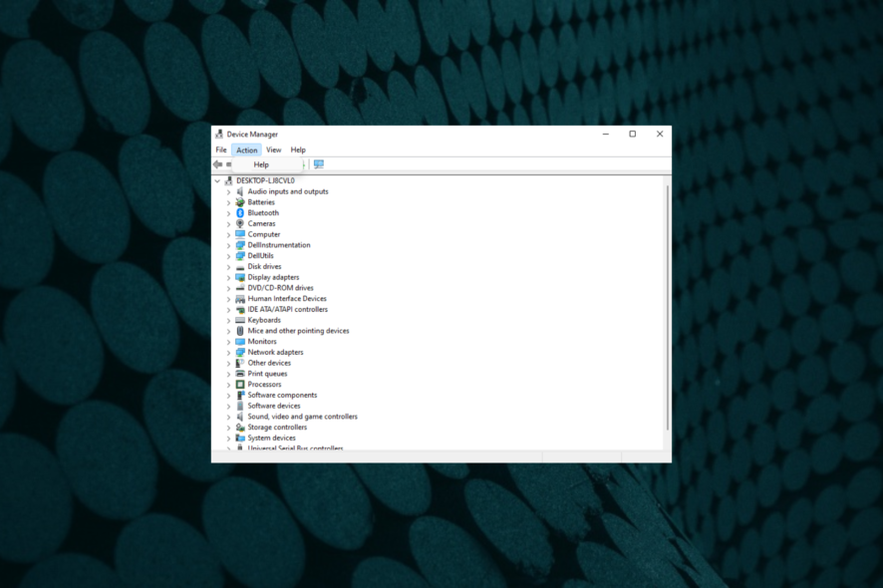Collapse the DESKTOP-LJ8CVL0 root node
The height and width of the screenshot is (588, 883).
click(217, 180)
